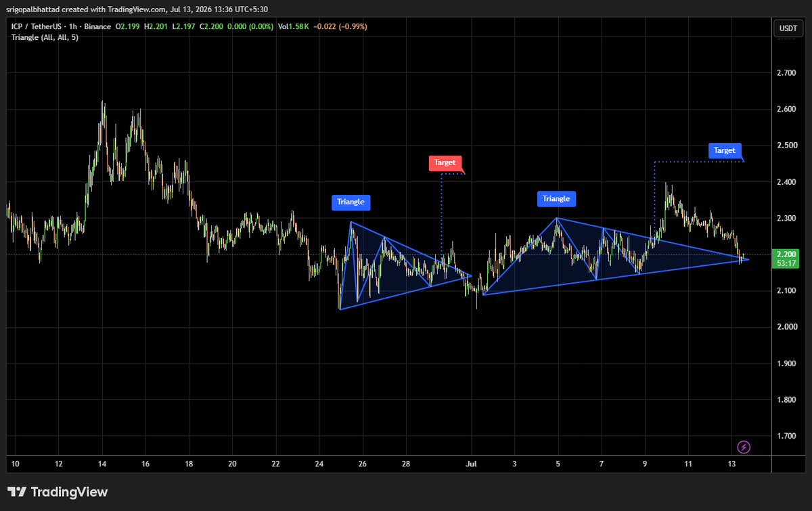Select the Triangle (All, All, 5) indicator legend
The height and width of the screenshot is (511, 812).
coord(45,37)
